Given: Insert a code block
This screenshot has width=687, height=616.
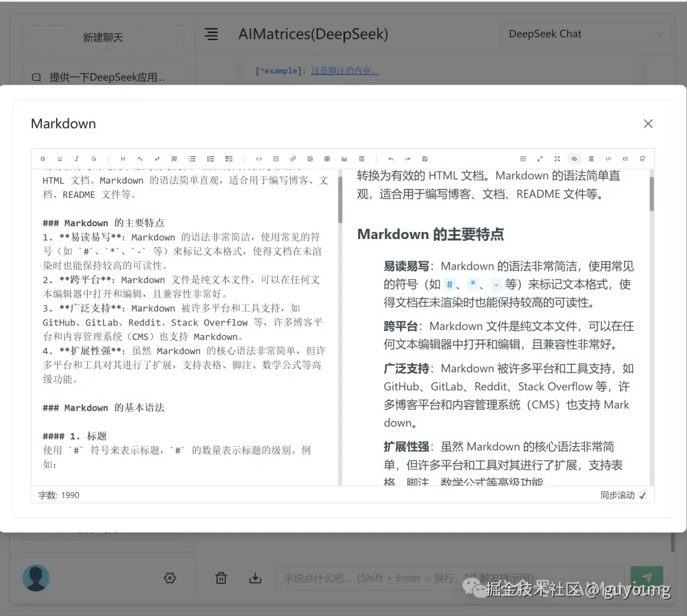Looking at the screenshot, I should 275,159.
